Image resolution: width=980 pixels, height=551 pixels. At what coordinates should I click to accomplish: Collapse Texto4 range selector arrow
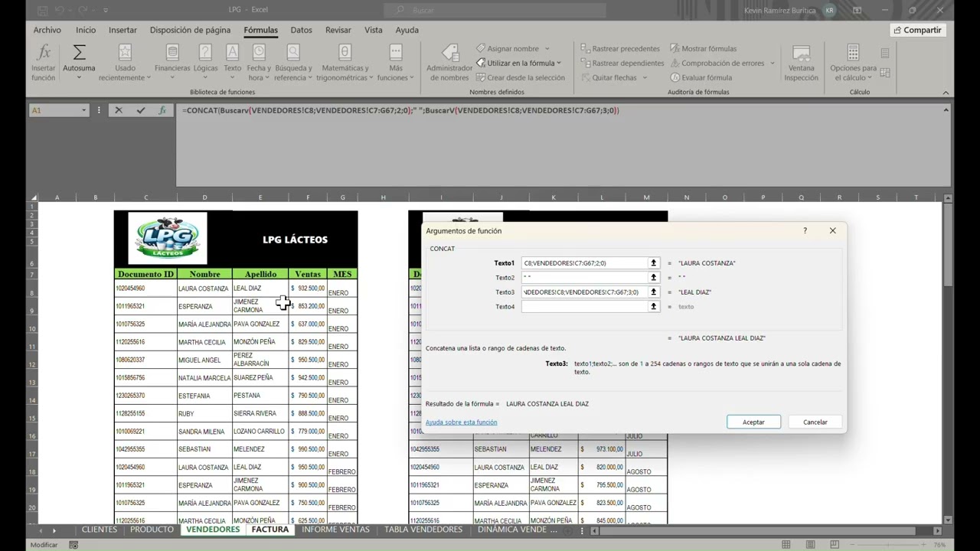pyautogui.click(x=653, y=307)
